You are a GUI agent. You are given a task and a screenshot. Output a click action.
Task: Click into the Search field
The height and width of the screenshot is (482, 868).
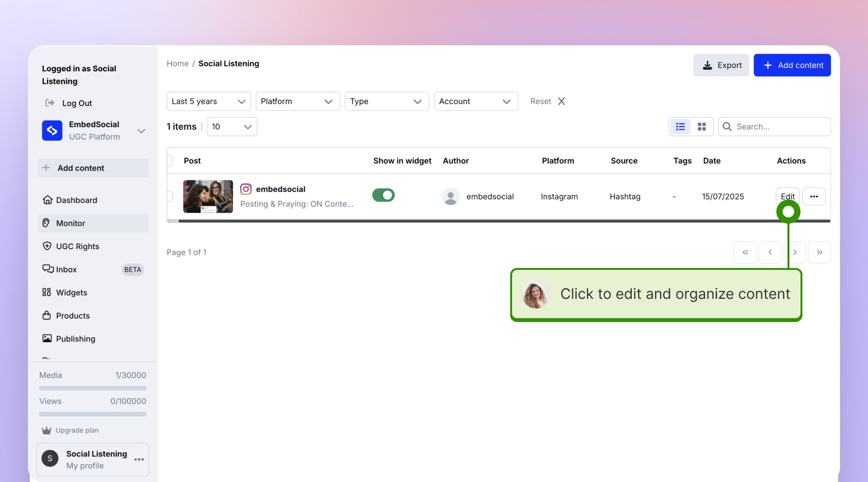774,127
